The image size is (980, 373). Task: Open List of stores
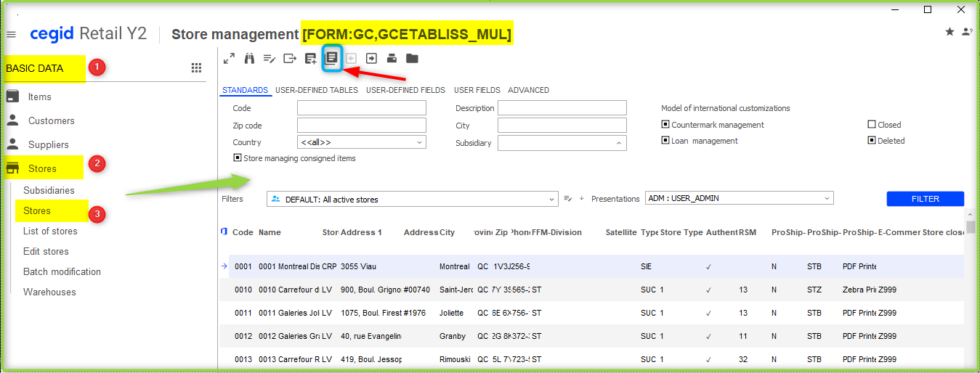tap(50, 231)
